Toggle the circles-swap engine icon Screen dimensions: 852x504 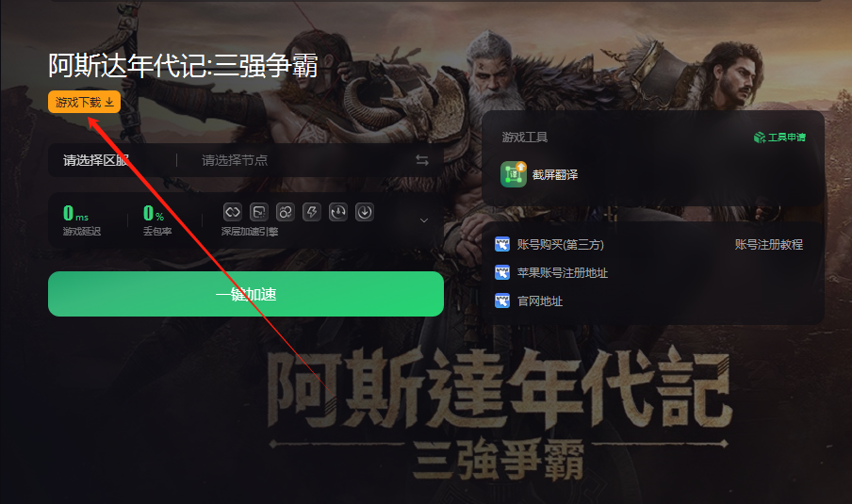click(286, 212)
